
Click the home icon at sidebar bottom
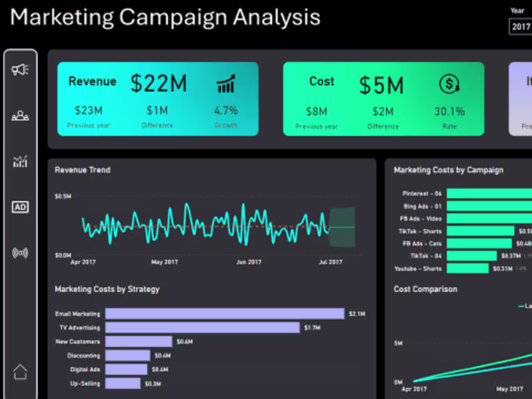20,372
